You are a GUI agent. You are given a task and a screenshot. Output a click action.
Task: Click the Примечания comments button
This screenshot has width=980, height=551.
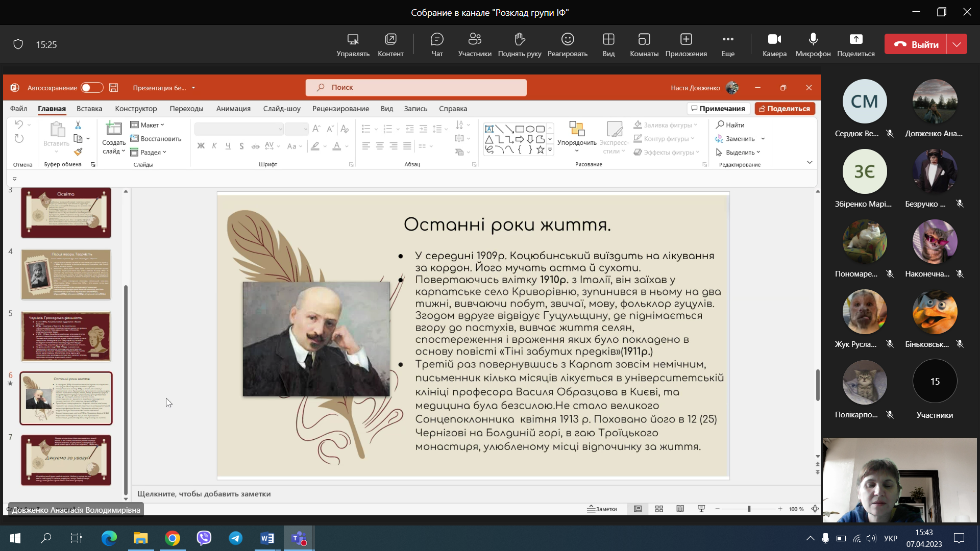(718, 109)
